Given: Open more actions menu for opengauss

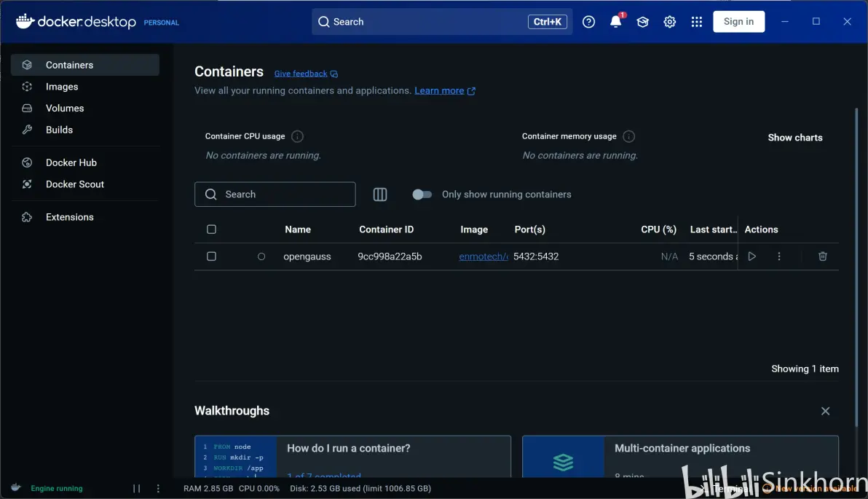Looking at the screenshot, I should [779, 256].
